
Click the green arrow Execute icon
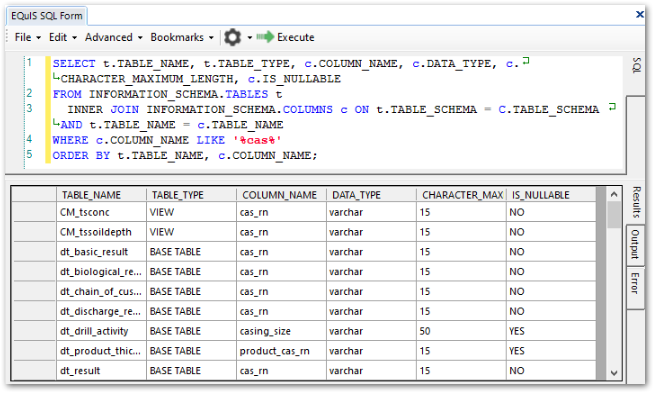coord(265,37)
